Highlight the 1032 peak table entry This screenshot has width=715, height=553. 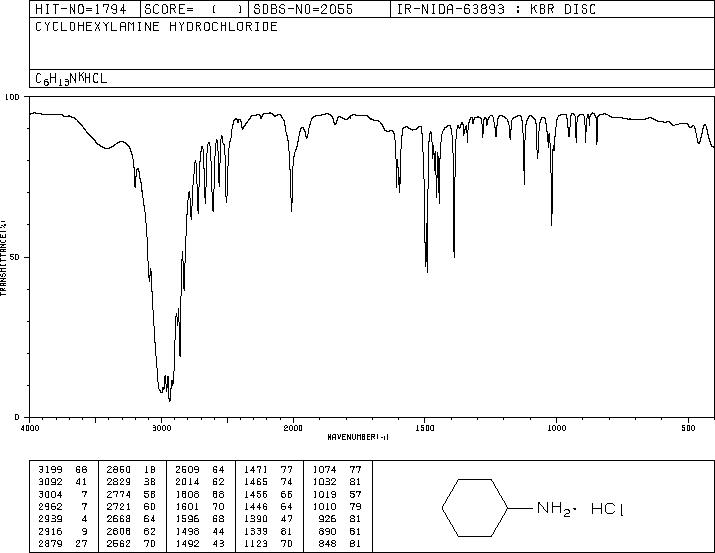click(x=337, y=482)
